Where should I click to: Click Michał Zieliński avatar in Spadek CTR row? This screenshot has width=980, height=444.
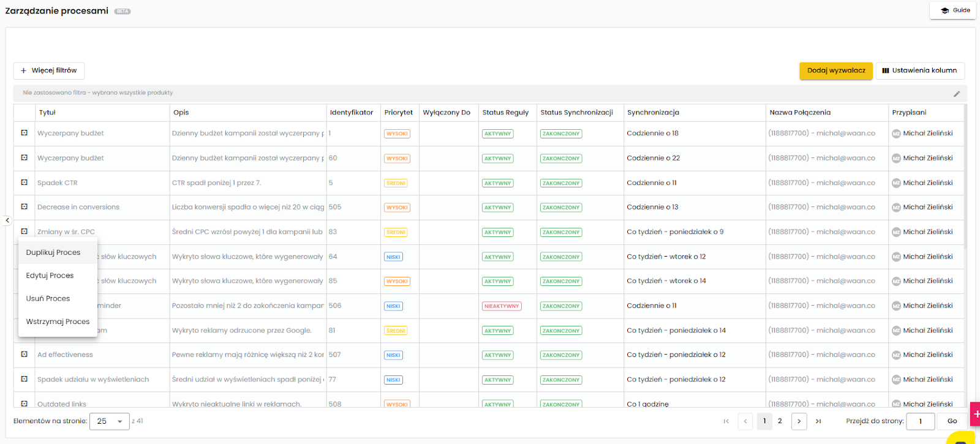[x=896, y=183]
